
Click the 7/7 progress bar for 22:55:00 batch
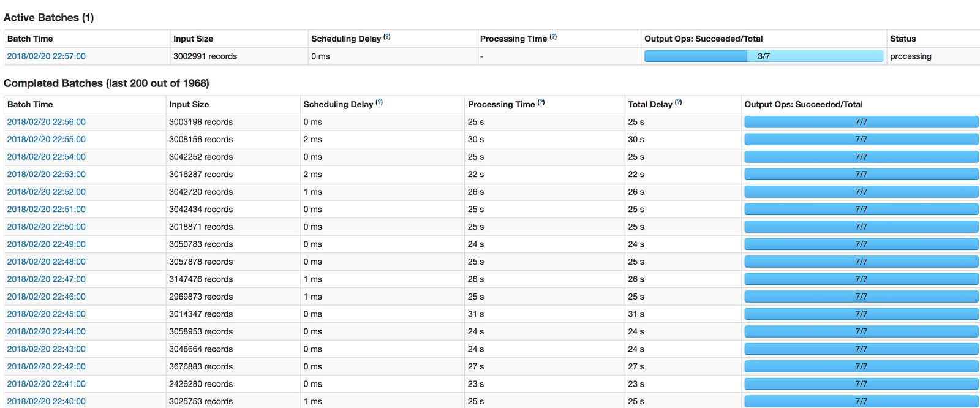click(861, 140)
